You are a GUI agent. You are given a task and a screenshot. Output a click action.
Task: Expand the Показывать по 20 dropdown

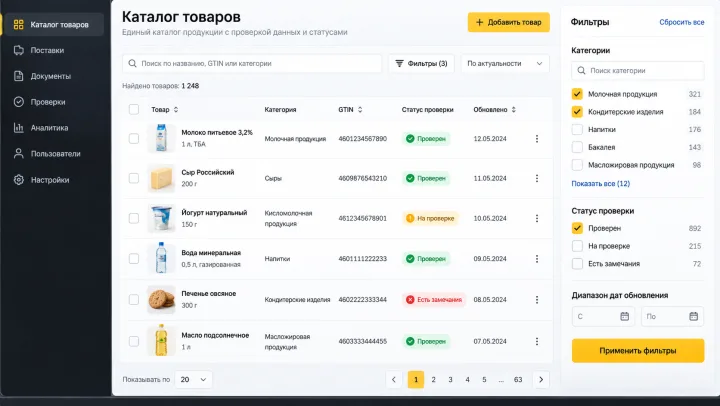pos(193,379)
